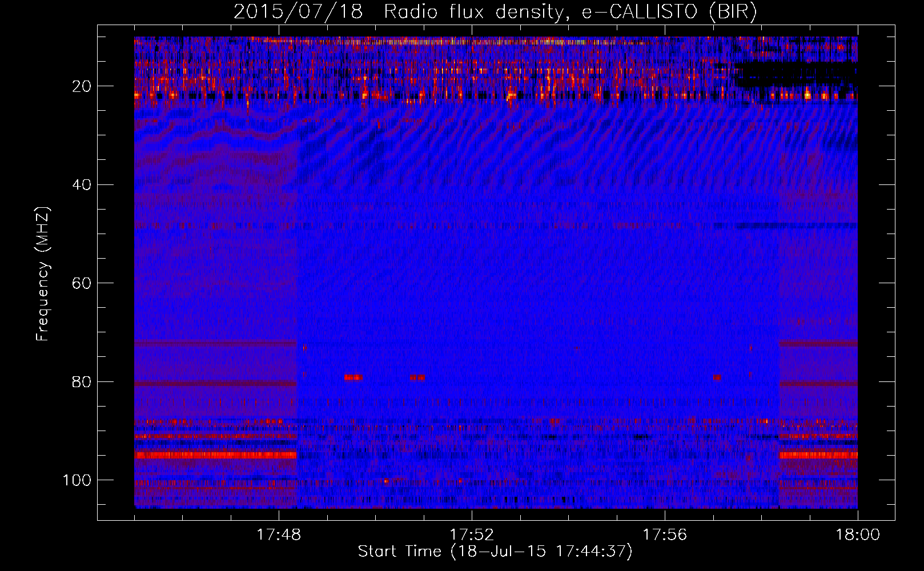
Task: Click the 17:52 time tick label
Action: [472, 535]
